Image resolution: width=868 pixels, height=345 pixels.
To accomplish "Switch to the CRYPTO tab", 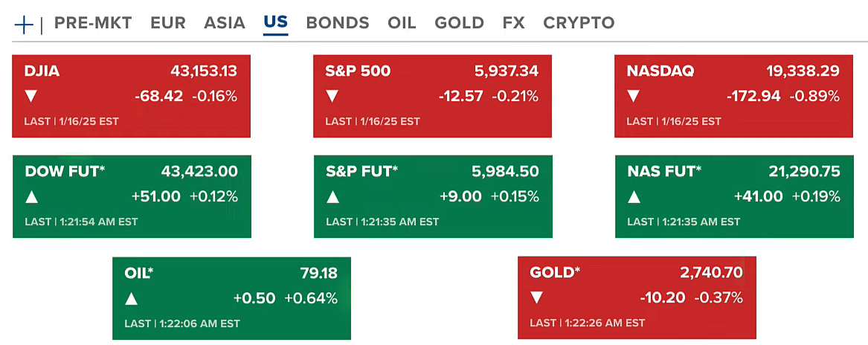I will click(579, 23).
